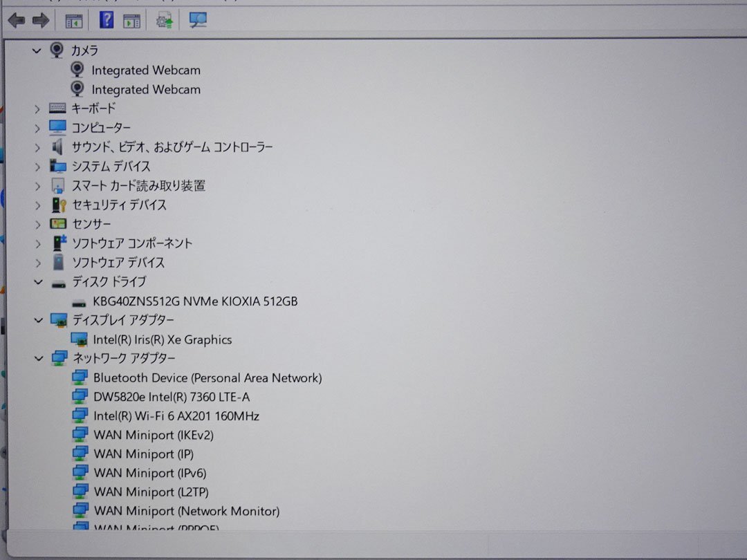Click the ソフトウェア デバイス icon

point(58,263)
